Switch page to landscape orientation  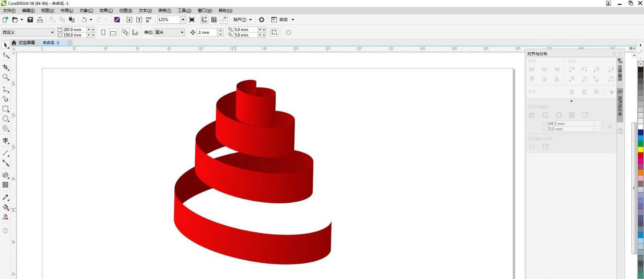113,33
